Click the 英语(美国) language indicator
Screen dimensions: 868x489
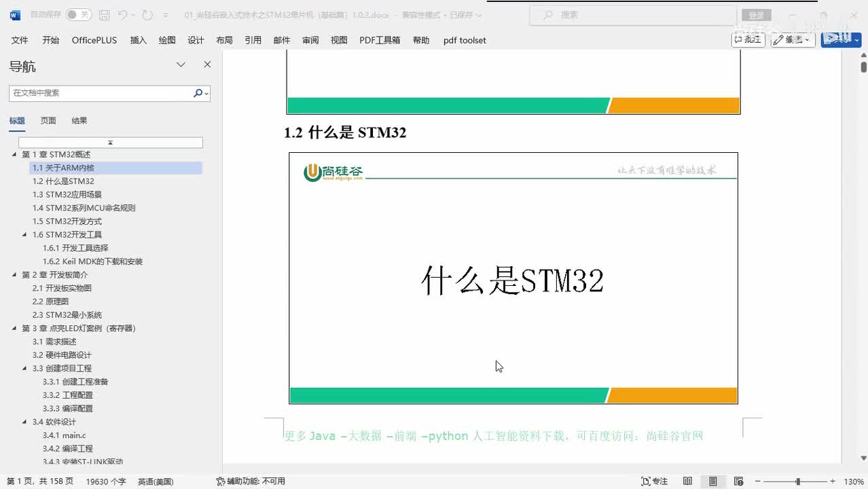click(156, 481)
